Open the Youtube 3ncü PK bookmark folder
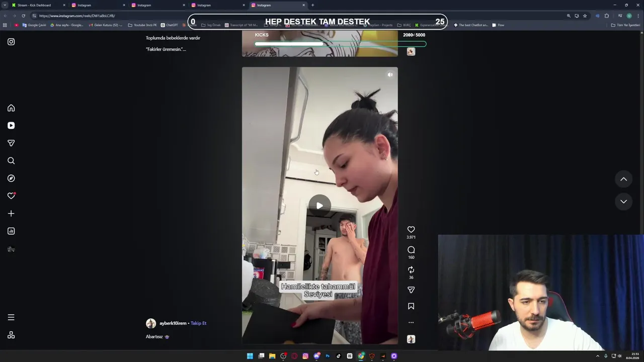Image resolution: width=644 pixels, height=362 pixels. point(142,25)
